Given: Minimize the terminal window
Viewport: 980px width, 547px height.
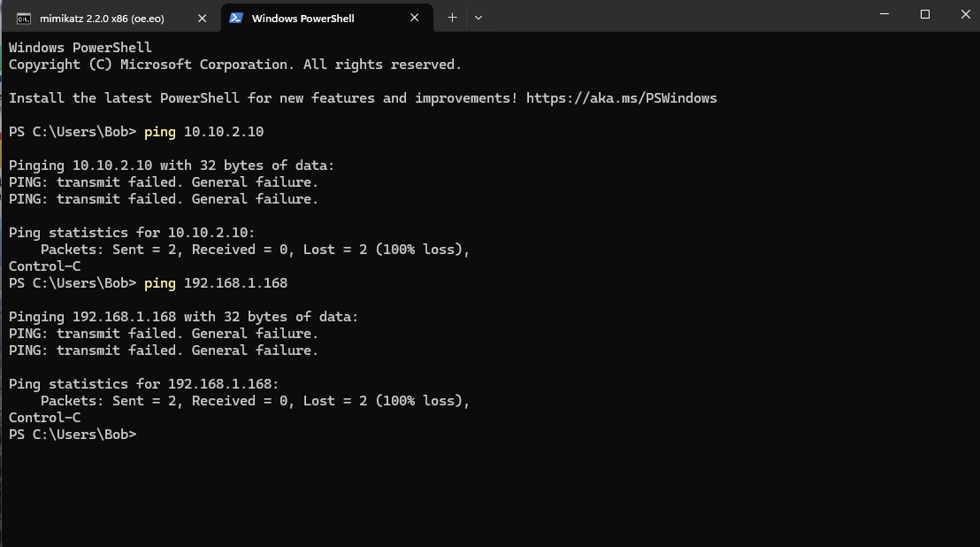Looking at the screenshot, I should point(884,14).
